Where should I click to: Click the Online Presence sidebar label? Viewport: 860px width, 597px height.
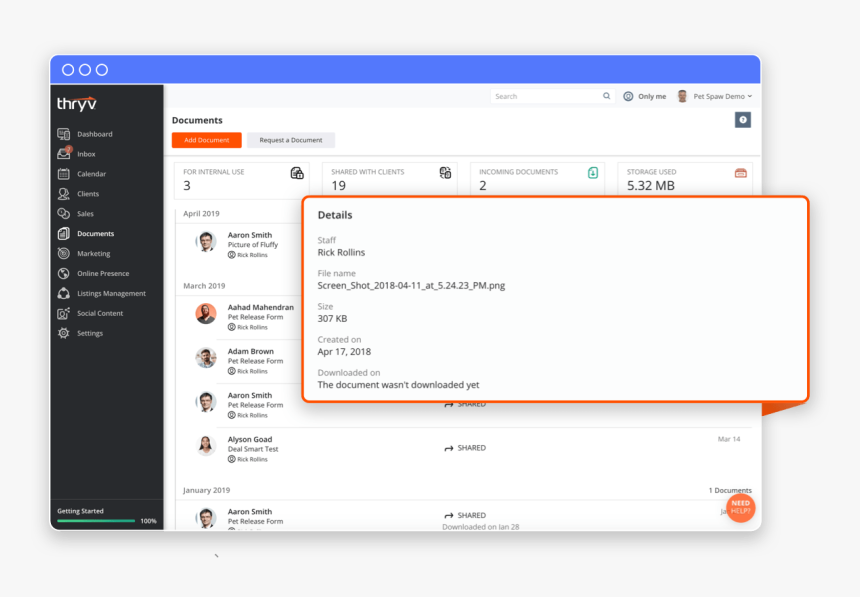coord(103,273)
